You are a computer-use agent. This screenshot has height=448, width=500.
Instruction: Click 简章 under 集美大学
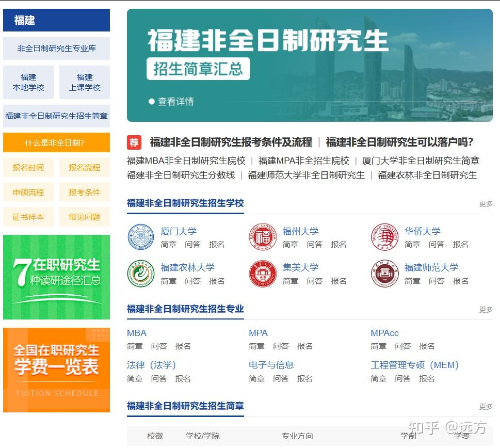[291, 281]
